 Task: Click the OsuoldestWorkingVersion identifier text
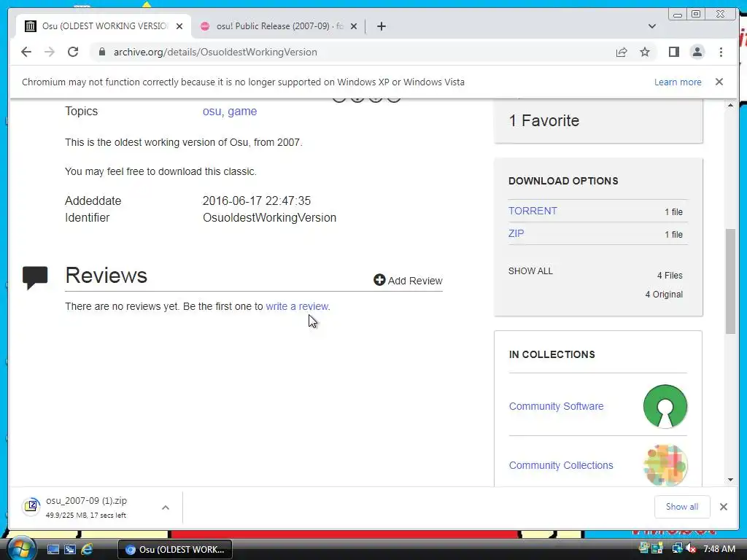click(269, 217)
